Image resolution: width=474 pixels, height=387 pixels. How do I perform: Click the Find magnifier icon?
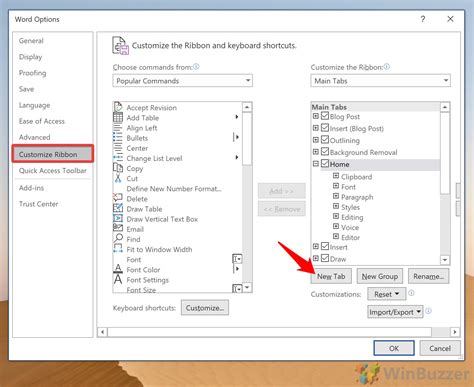(118, 238)
